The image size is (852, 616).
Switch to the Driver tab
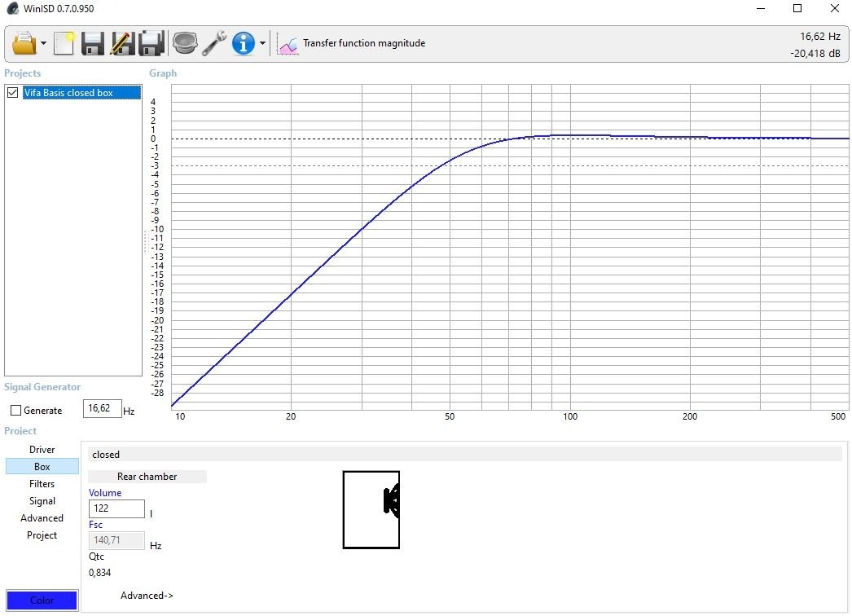42,450
